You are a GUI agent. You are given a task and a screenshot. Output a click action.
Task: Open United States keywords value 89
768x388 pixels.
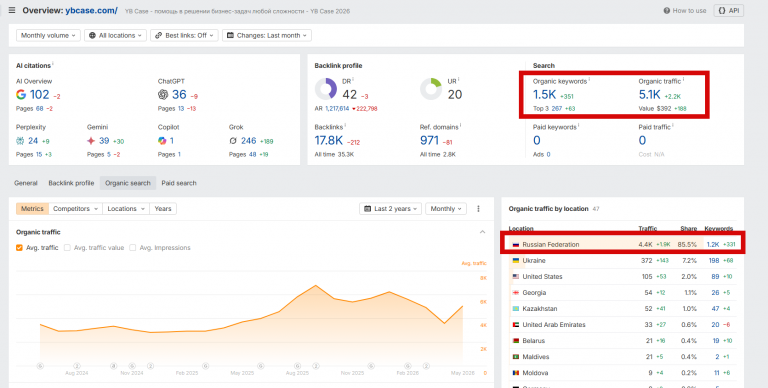tap(716, 277)
